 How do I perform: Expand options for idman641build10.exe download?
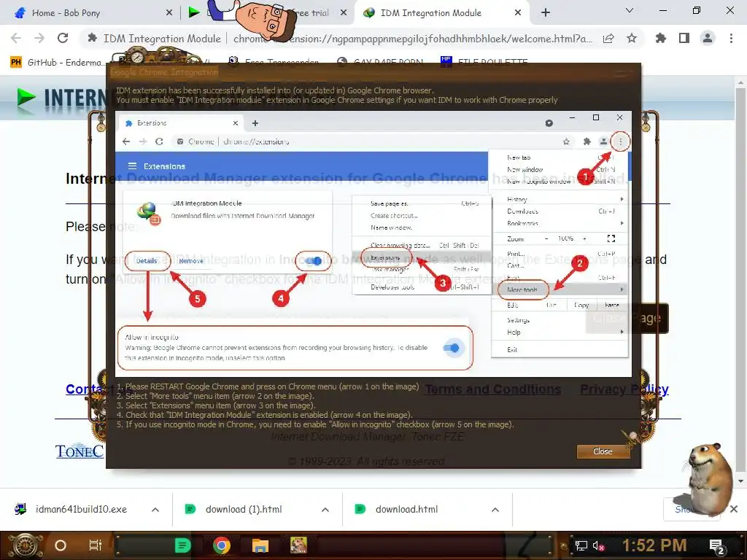point(155,510)
